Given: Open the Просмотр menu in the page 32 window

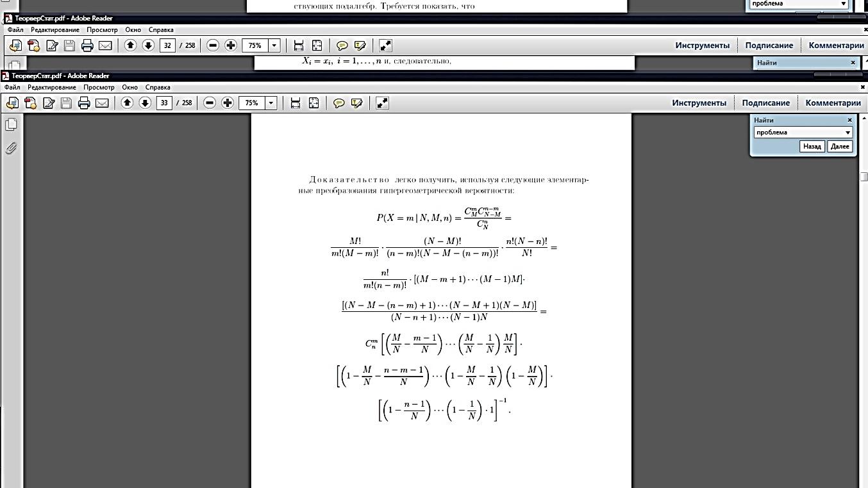Looking at the screenshot, I should (x=102, y=30).
